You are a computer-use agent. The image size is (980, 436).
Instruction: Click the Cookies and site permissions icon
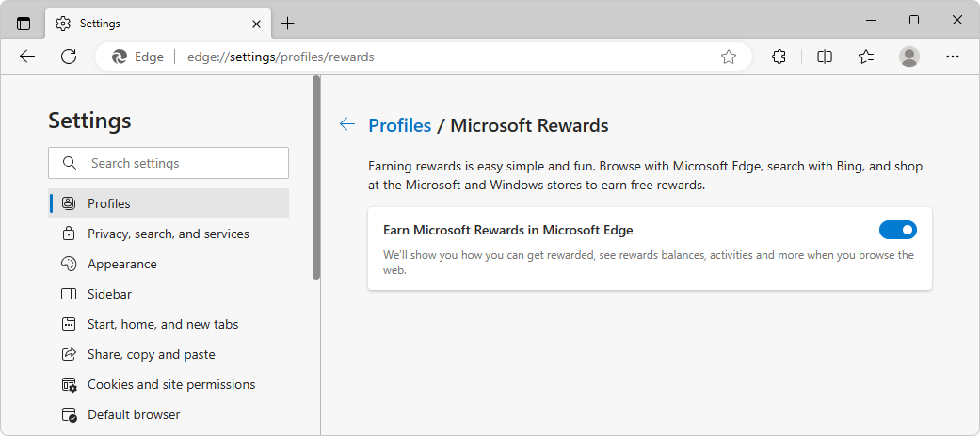[x=69, y=384]
